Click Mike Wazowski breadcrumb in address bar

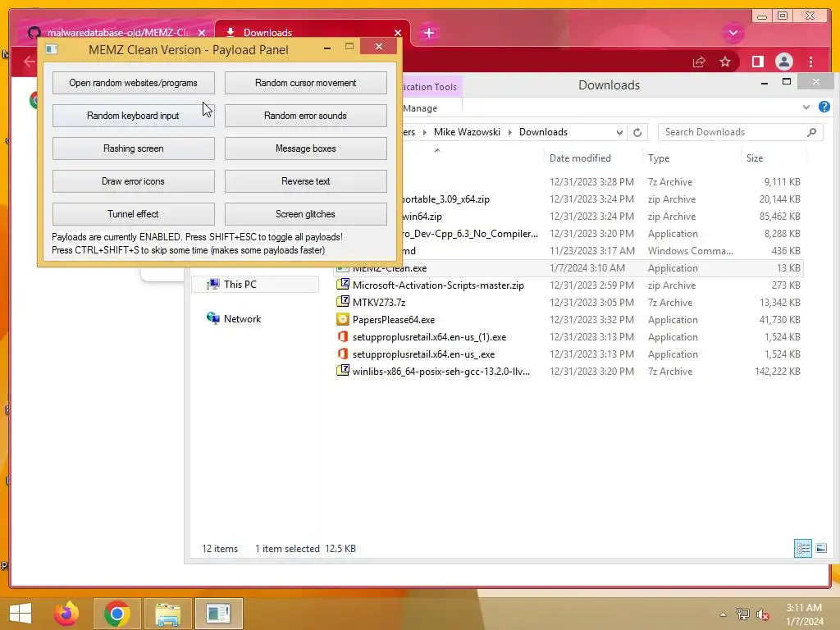[467, 132]
